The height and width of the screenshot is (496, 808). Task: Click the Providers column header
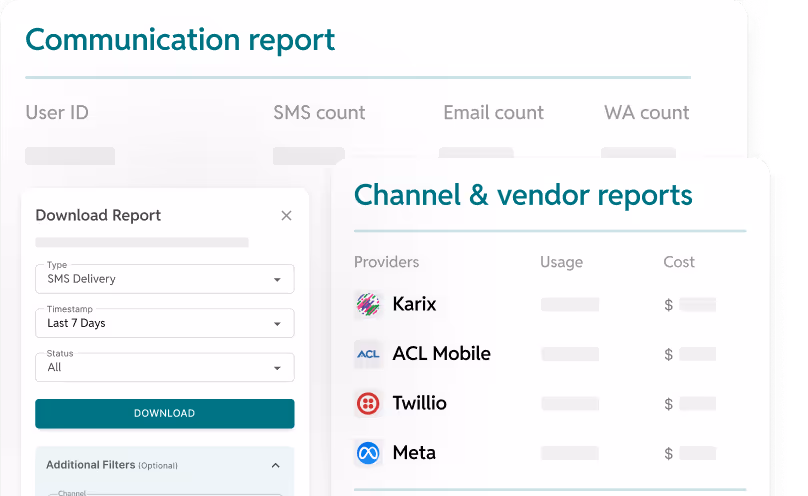click(386, 262)
